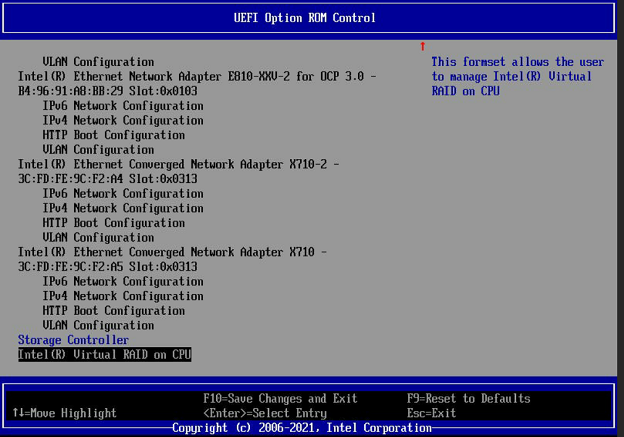Click the <Enter>=Select Entry hint
Image resolution: width=624 pixels, height=437 pixels.
265,413
